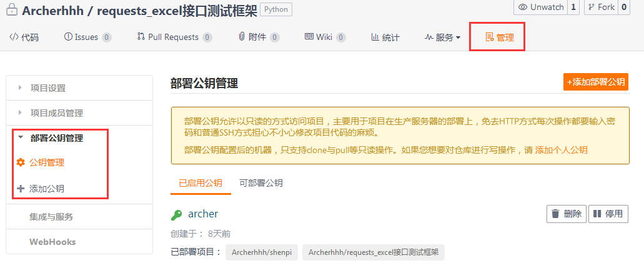644x268 pixels.
Task: Click the pause icon on the 停用 button
Action: (x=598, y=214)
